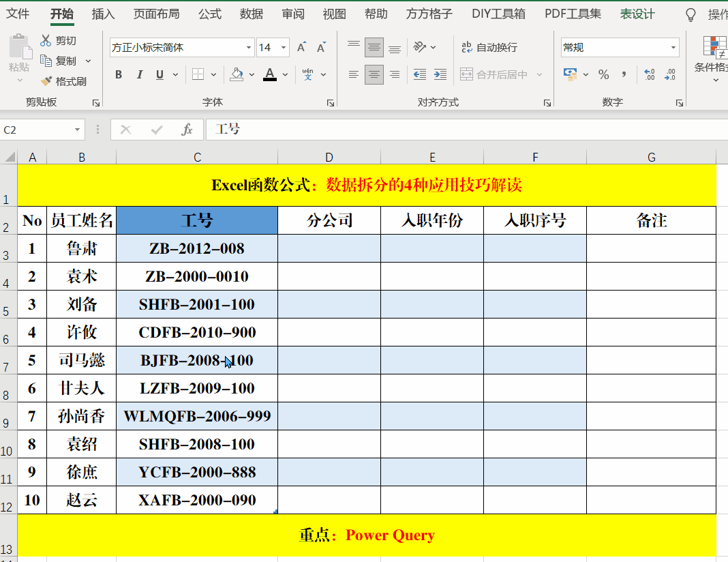This screenshot has height=562, width=728.
Task: Increase font size with larger A icon
Action: [301, 47]
